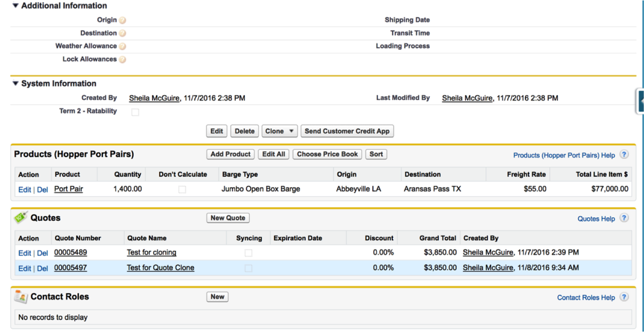Click the Quotes section tag icon

[x=21, y=218]
